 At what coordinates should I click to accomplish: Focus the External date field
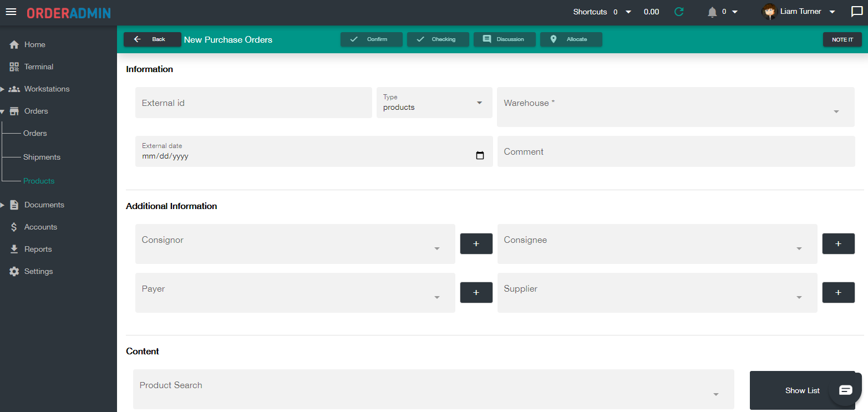(x=314, y=151)
